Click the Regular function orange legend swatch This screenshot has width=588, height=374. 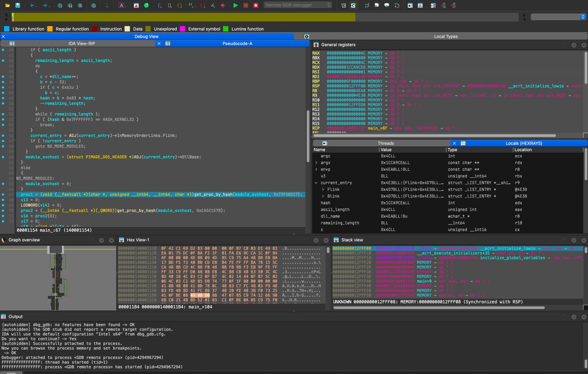(x=49, y=29)
